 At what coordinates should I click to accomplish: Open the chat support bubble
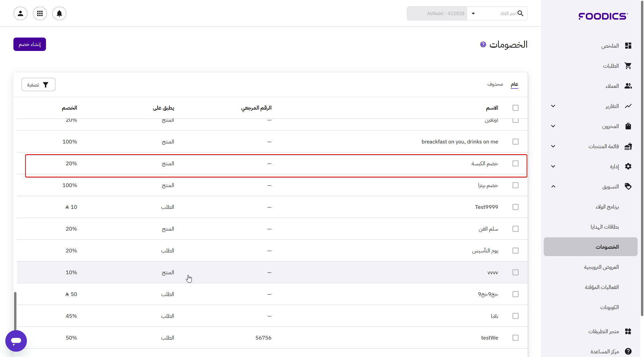(x=16, y=341)
